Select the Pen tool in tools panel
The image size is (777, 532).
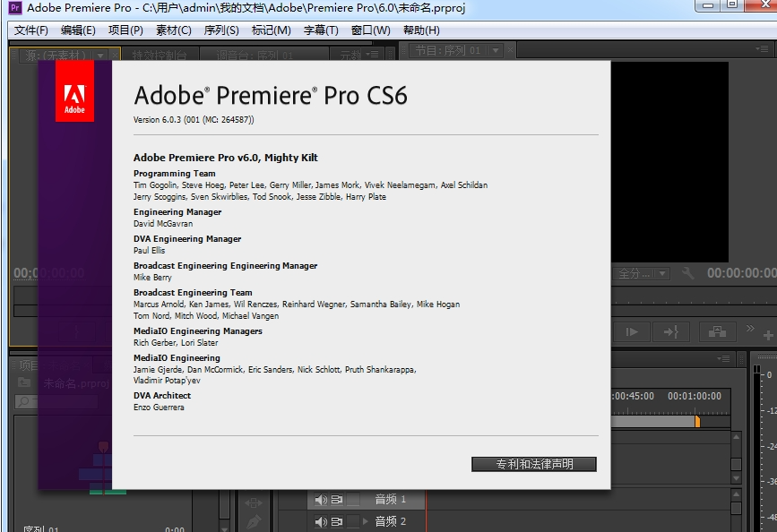(x=254, y=521)
